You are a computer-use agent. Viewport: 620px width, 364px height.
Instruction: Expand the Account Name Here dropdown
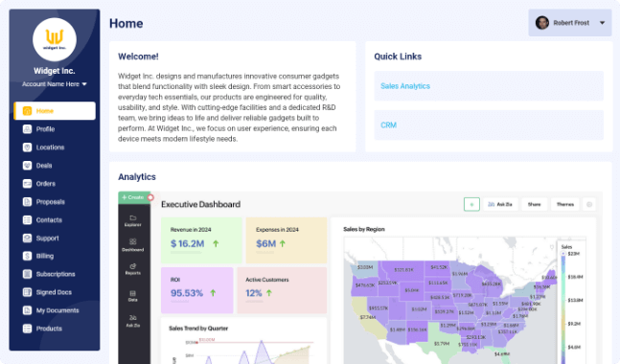55,84
